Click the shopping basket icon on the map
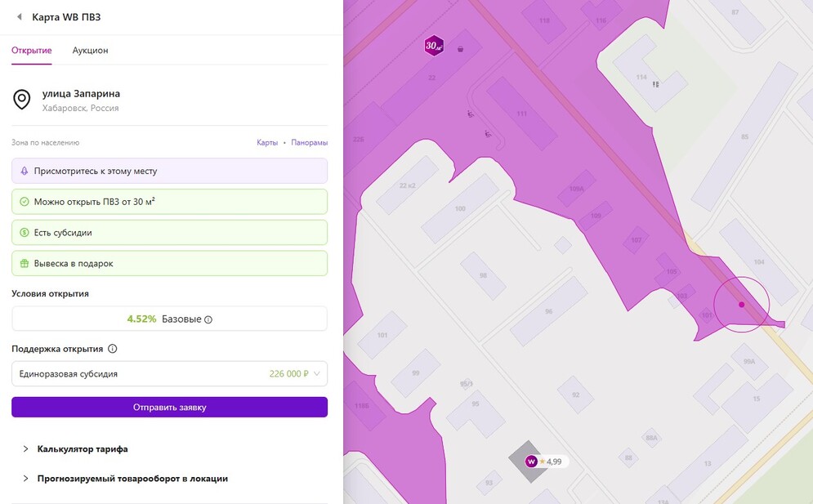The width and height of the screenshot is (813, 504). click(x=461, y=49)
